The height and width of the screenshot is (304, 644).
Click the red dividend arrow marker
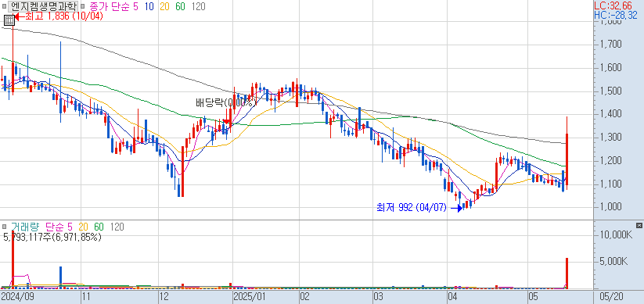coord(227,121)
